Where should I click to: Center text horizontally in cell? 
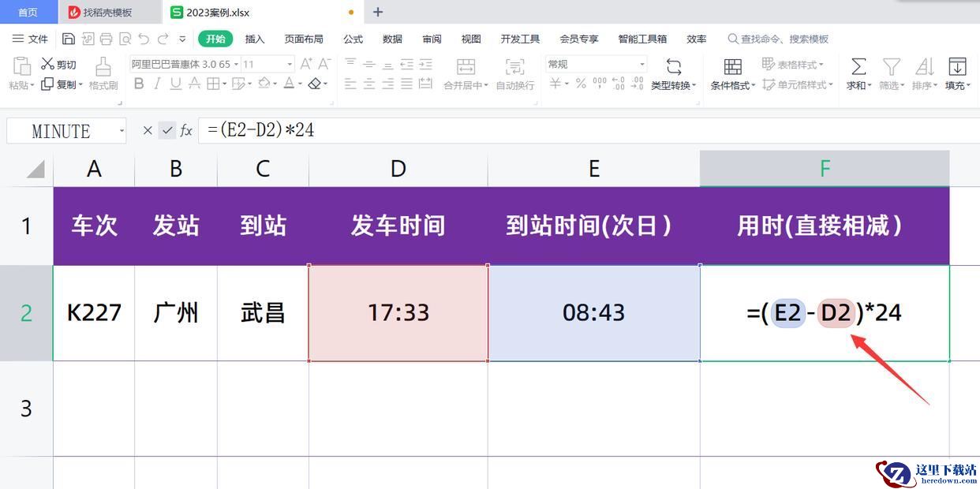[x=369, y=84]
